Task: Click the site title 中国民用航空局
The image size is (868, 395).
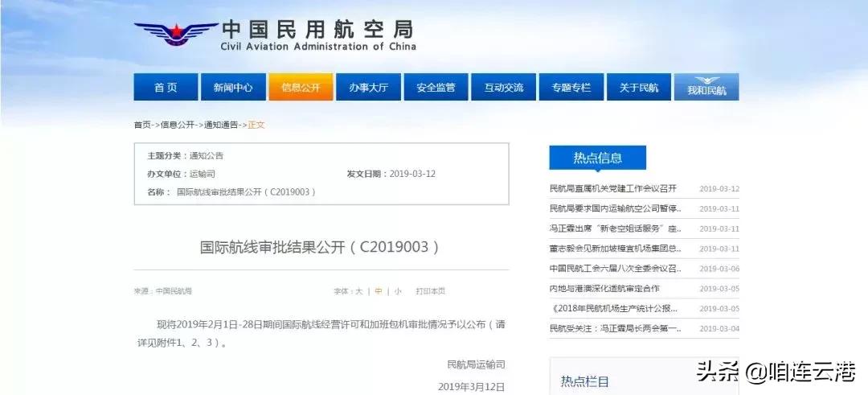Action: tap(317, 29)
